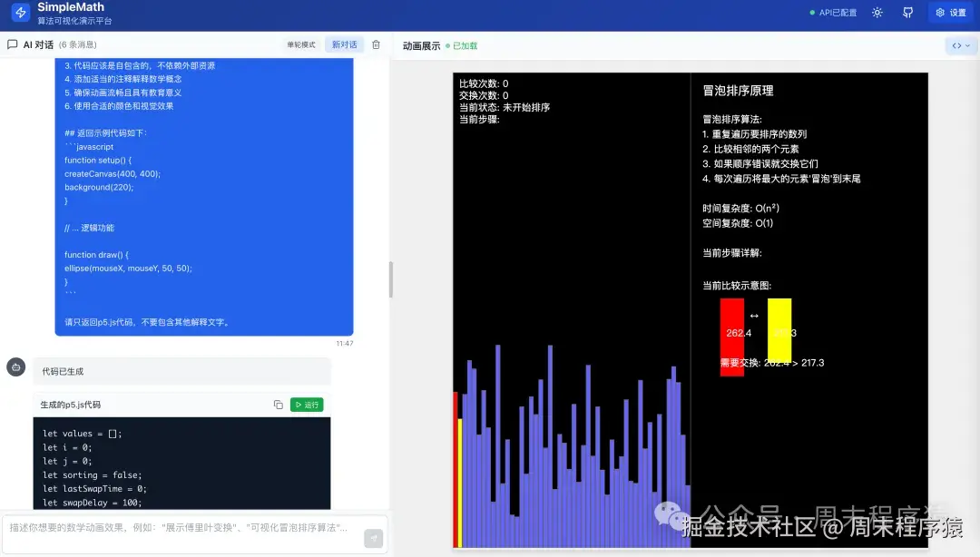
Task: Expand the code view dropdown in animation panel
Action: 957,44
